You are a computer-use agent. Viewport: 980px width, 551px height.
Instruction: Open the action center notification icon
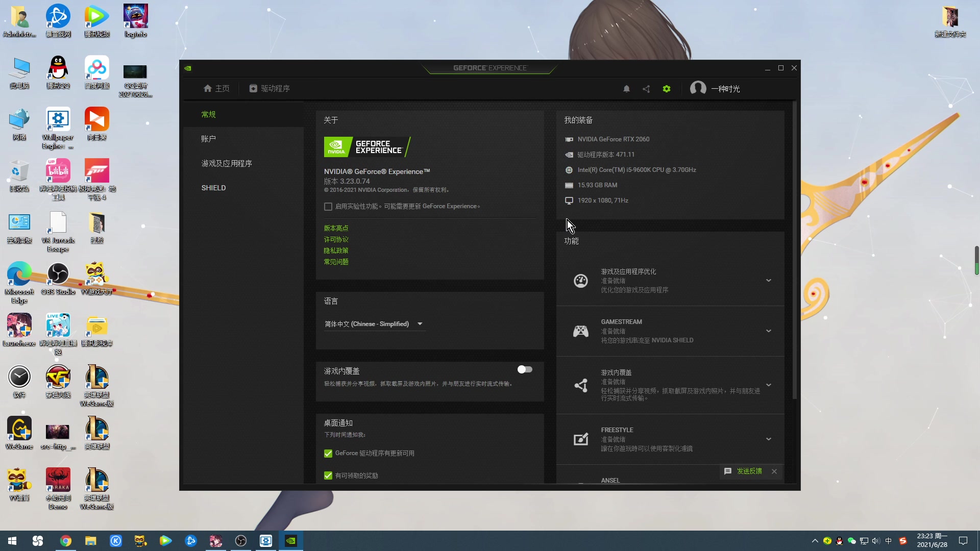pos(963,541)
